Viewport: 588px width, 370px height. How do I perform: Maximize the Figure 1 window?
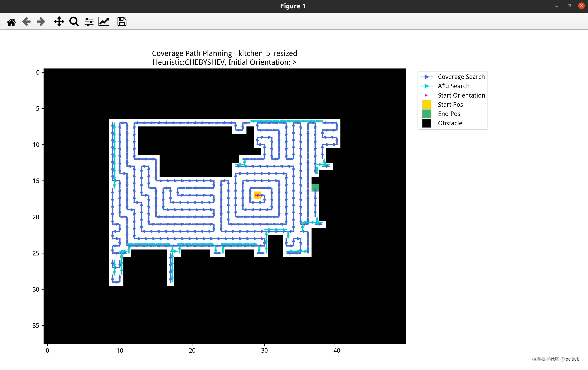[x=569, y=6]
